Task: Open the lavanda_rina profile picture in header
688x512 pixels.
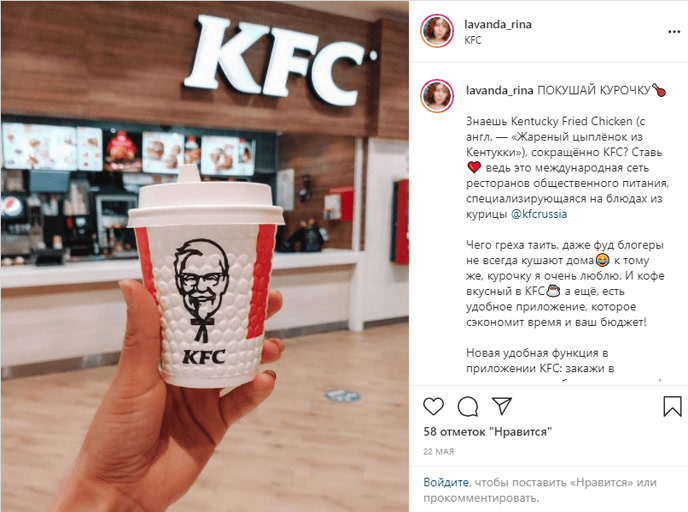Action: click(437, 31)
